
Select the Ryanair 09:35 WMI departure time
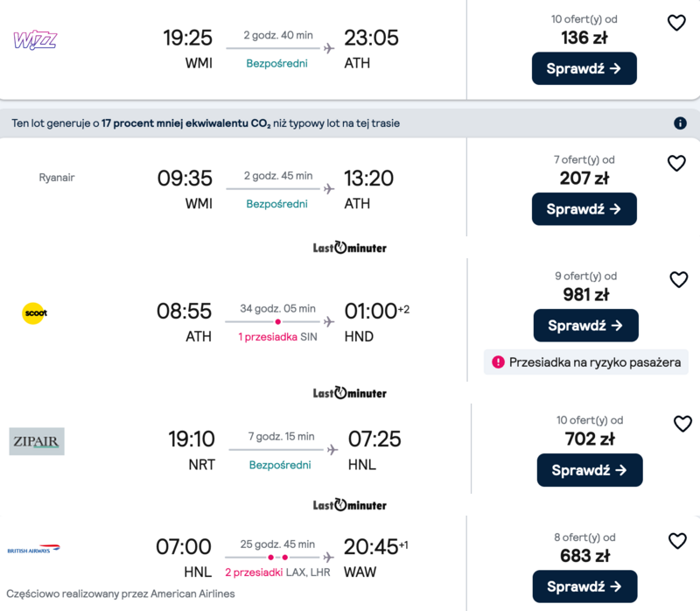click(185, 179)
